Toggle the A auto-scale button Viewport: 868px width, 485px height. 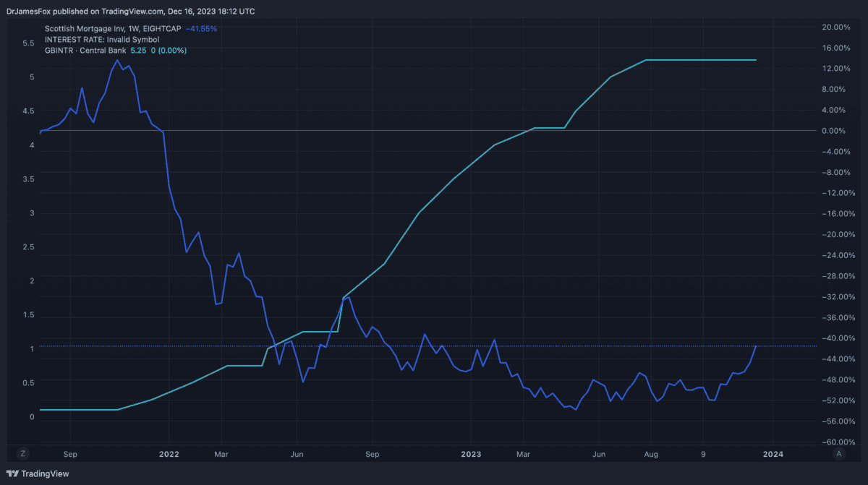(838, 453)
